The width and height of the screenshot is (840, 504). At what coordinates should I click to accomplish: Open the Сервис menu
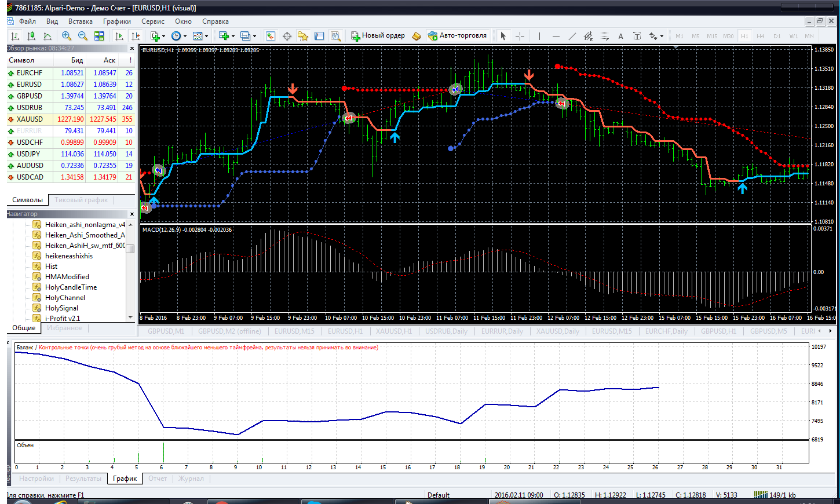tap(153, 21)
